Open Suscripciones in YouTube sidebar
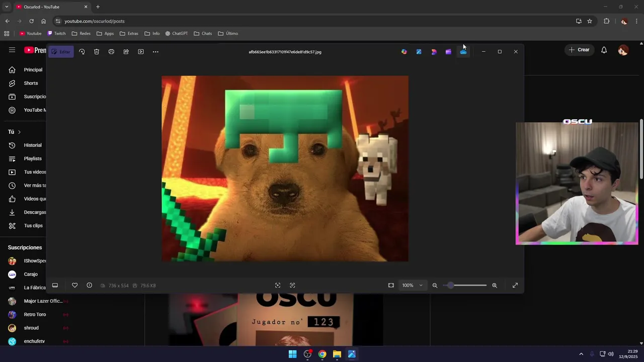644x362 pixels. click(26, 97)
